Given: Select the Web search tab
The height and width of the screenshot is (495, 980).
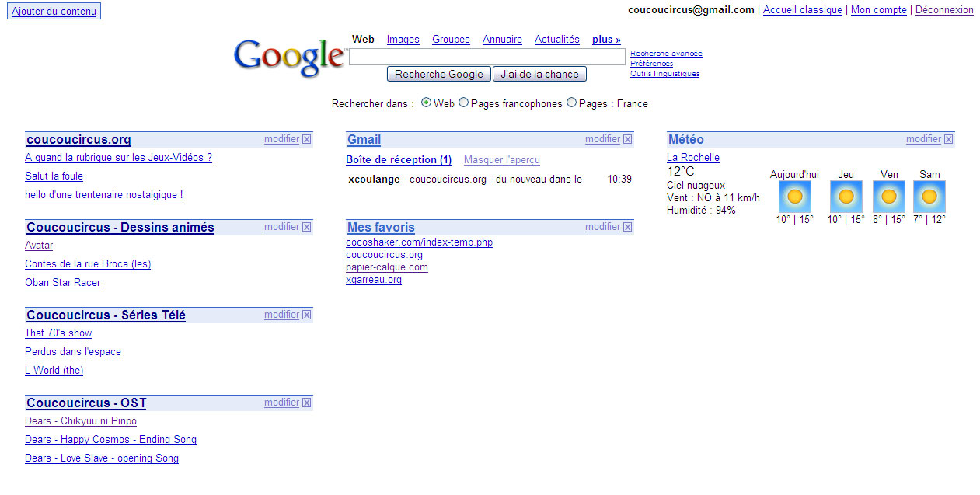Looking at the screenshot, I should [x=363, y=40].
